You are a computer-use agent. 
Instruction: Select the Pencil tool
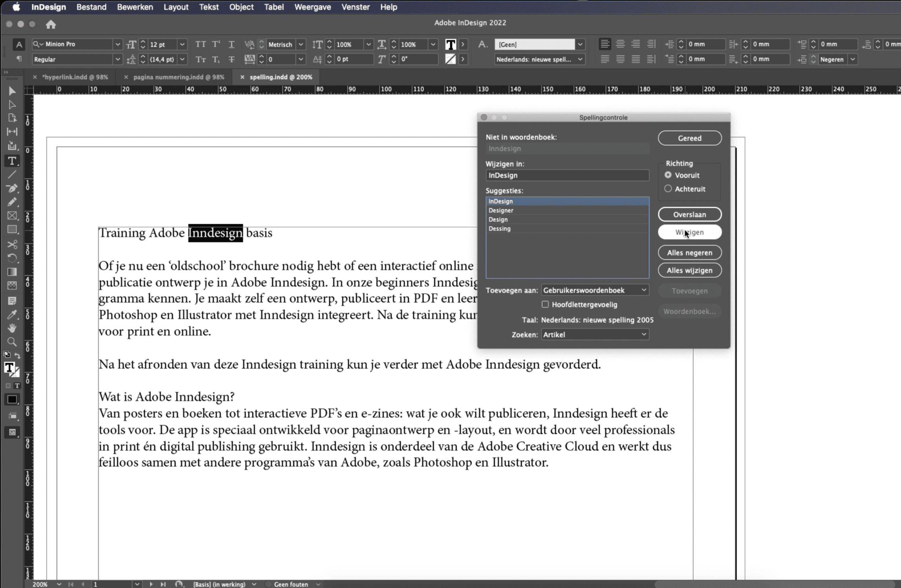click(12, 202)
